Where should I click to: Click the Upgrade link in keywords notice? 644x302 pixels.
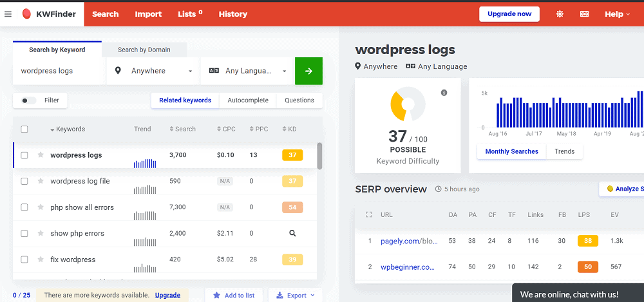(167, 295)
